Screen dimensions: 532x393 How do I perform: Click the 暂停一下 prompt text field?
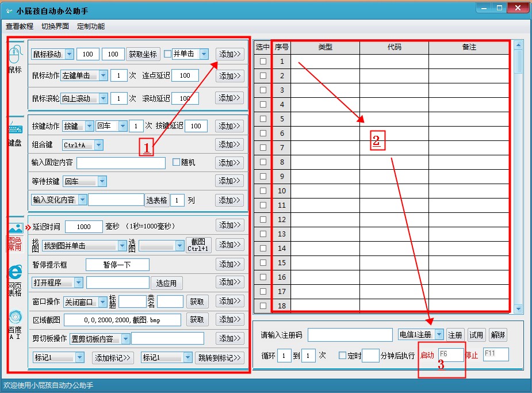[x=117, y=265]
